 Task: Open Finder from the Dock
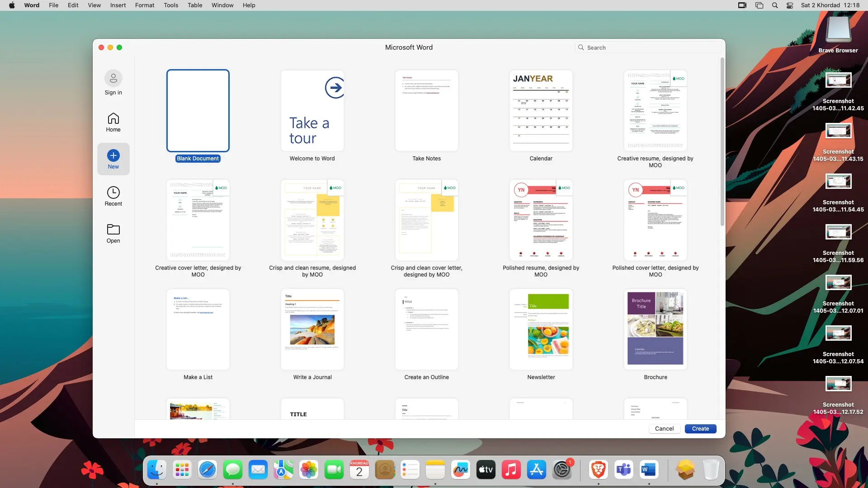[x=157, y=470]
